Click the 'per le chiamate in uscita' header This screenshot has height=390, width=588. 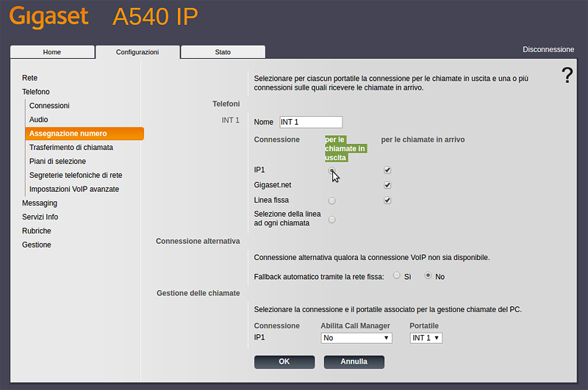(x=345, y=149)
